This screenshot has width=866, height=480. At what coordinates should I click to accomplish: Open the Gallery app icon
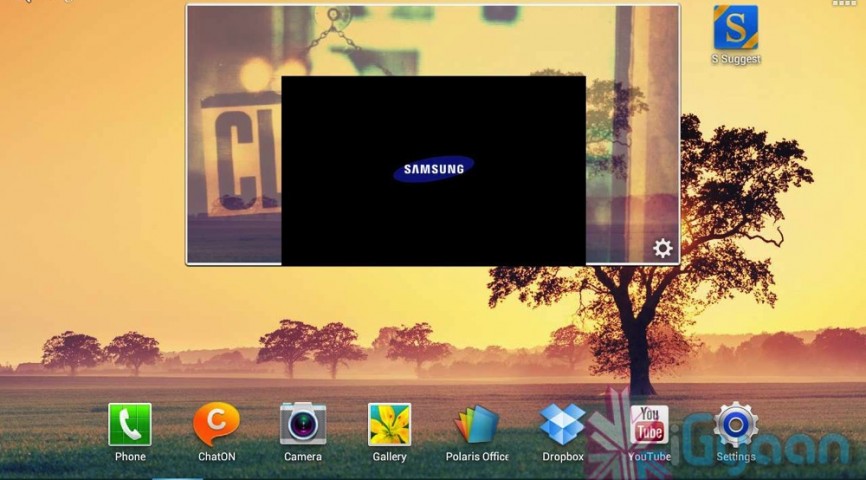point(389,424)
